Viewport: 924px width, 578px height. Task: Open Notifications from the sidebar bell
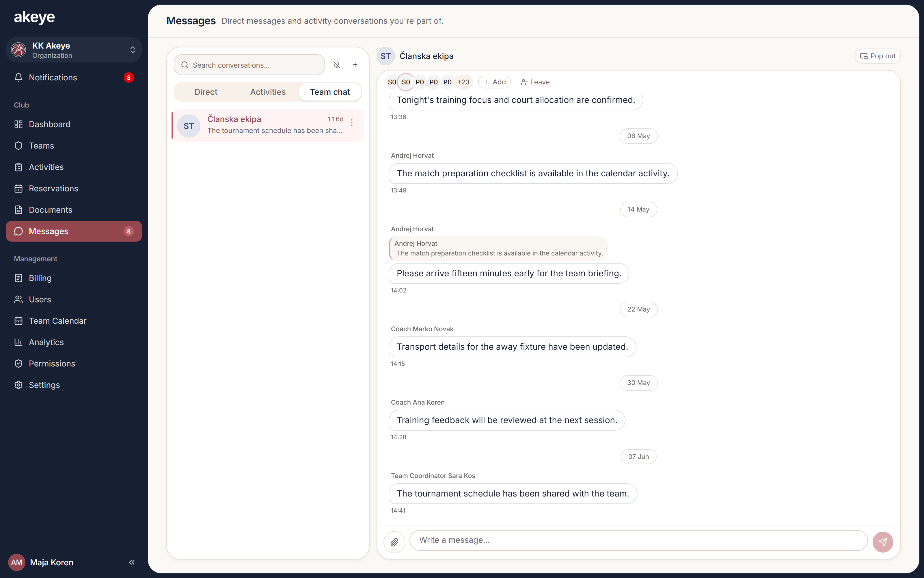pyautogui.click(x=74, y=77)
